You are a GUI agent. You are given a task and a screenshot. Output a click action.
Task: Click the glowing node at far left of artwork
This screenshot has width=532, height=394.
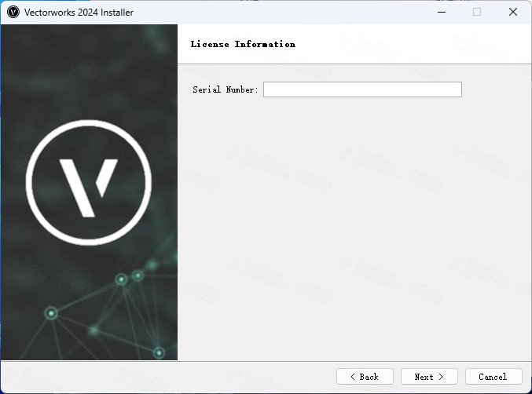tap(51, 314)
